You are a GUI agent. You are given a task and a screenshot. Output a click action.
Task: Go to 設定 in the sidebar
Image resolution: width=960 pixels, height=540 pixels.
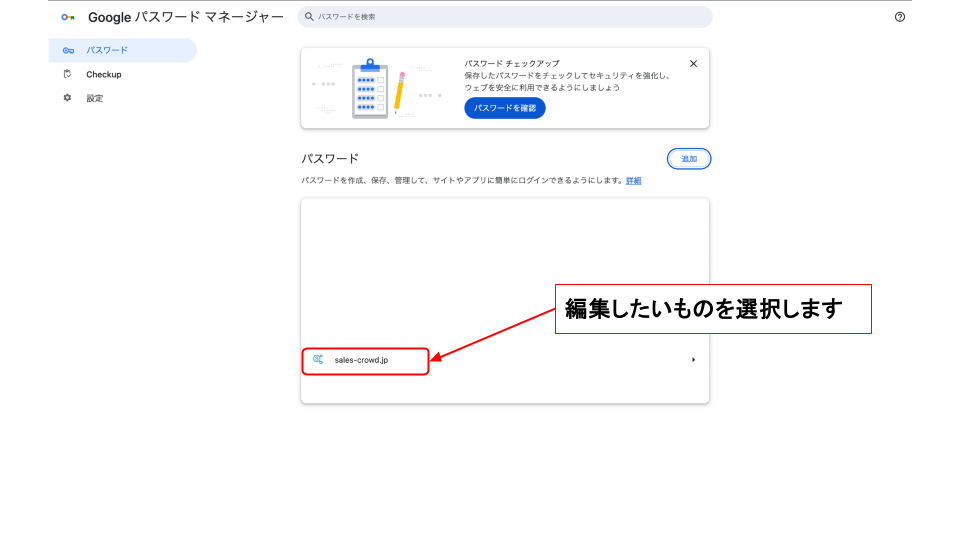click(95, 98)
